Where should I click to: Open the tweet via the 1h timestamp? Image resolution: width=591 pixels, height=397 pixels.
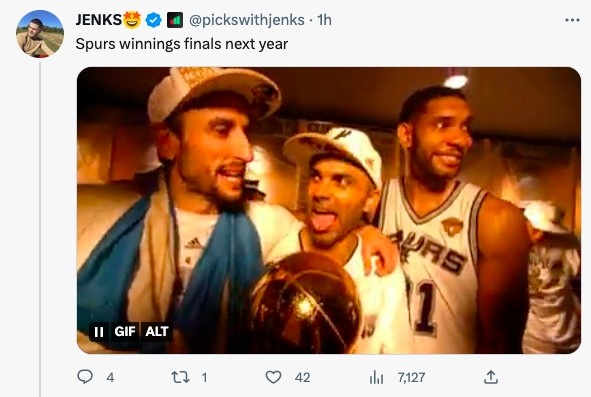pyautogui.click(x=324, y=20)
